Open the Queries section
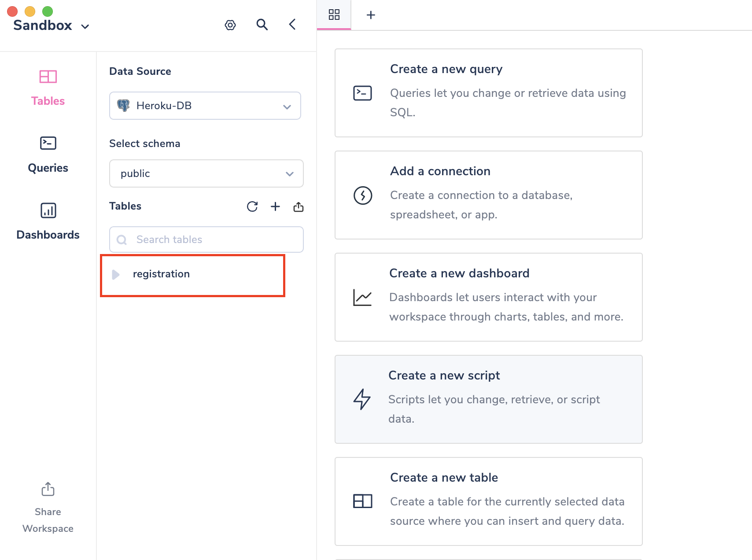The image size is (752, 560). click(48, 155)
